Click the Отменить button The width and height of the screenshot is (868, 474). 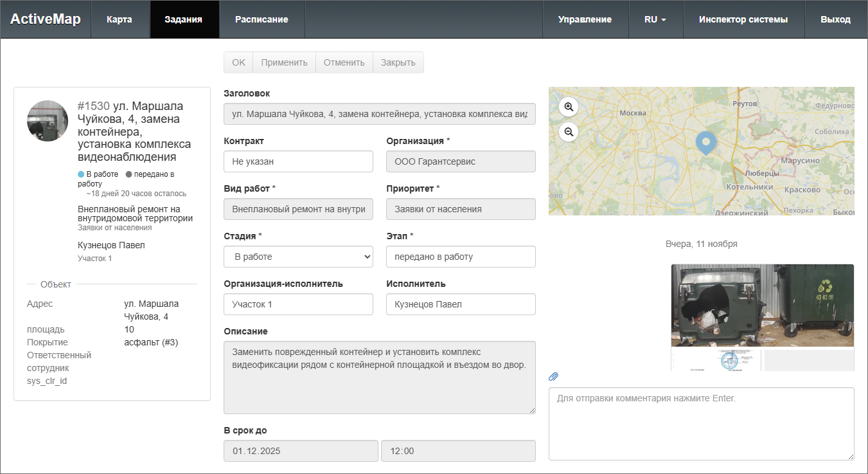(x=344, y=62)
